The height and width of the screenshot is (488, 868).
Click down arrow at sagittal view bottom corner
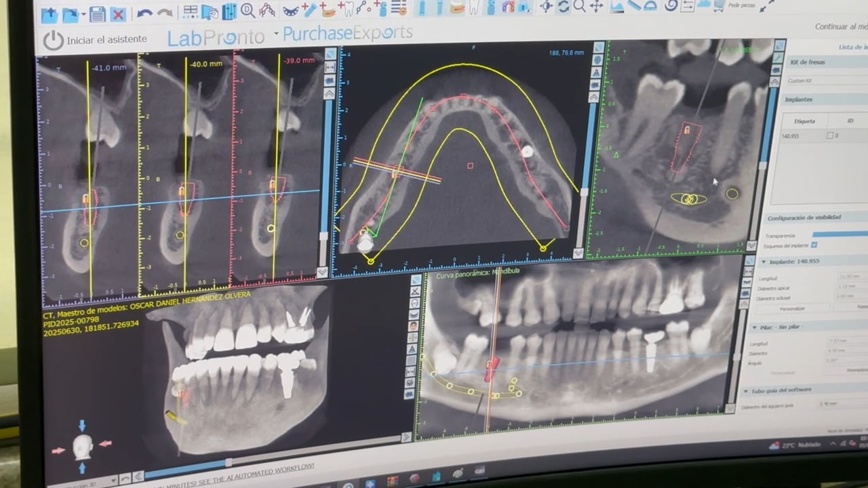click(751, 245)
